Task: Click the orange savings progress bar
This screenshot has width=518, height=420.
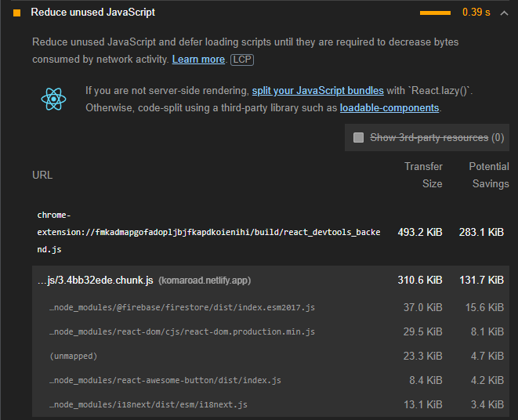Action: 435,13
